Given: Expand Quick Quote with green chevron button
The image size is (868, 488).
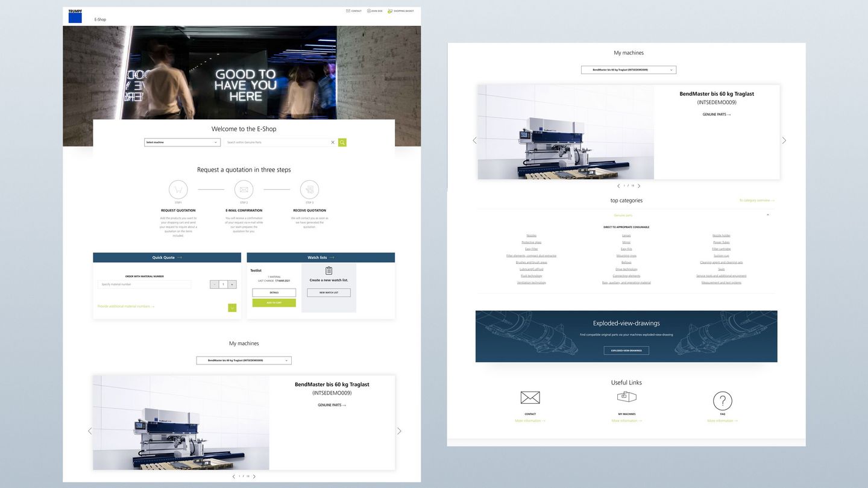Looking at the screenshot, I should click(x=232, y=308).
